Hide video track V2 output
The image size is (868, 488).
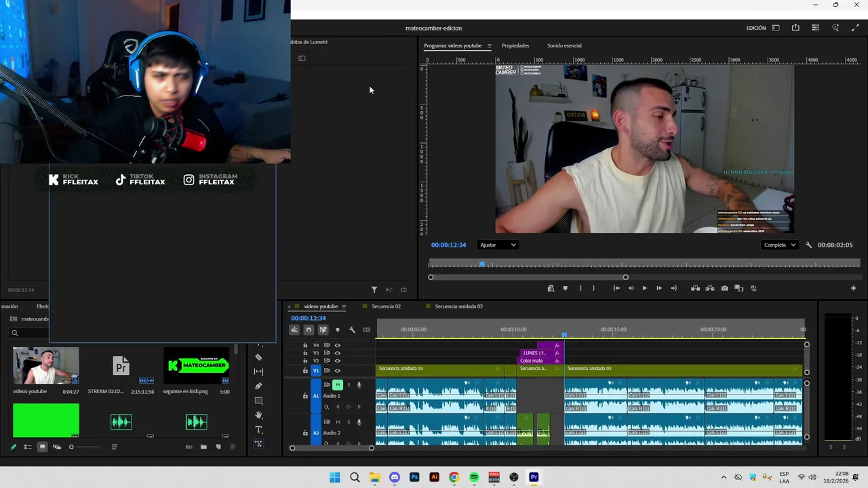tap(337, 361)
